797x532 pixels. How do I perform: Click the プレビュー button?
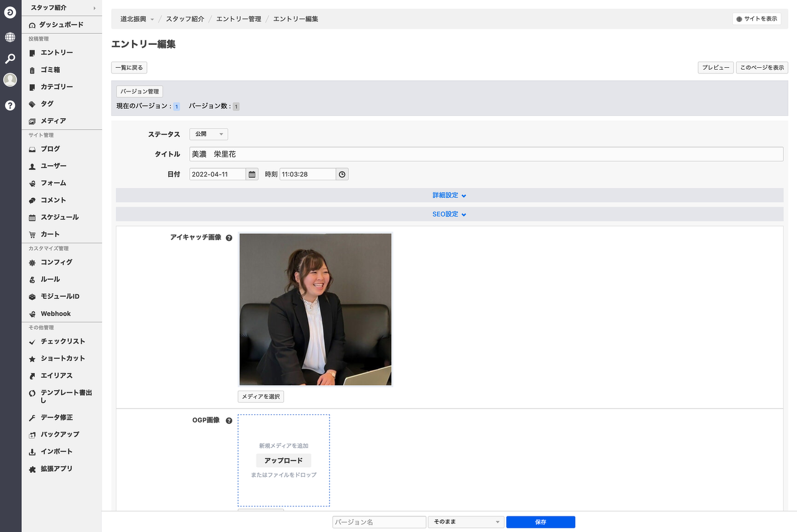(x=715, y=68)
